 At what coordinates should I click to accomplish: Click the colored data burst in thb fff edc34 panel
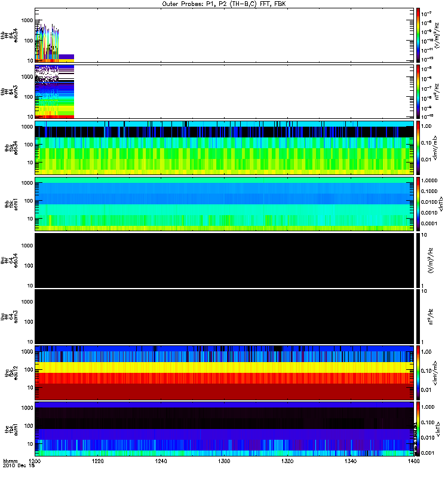(x=47, y=42)
